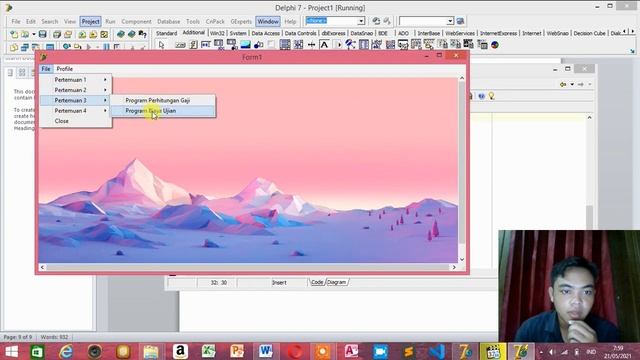Viewport: 640px width, 360px height.
Task: Expand the Pertemuan 1 submenu
Action: tap(76, 80)
